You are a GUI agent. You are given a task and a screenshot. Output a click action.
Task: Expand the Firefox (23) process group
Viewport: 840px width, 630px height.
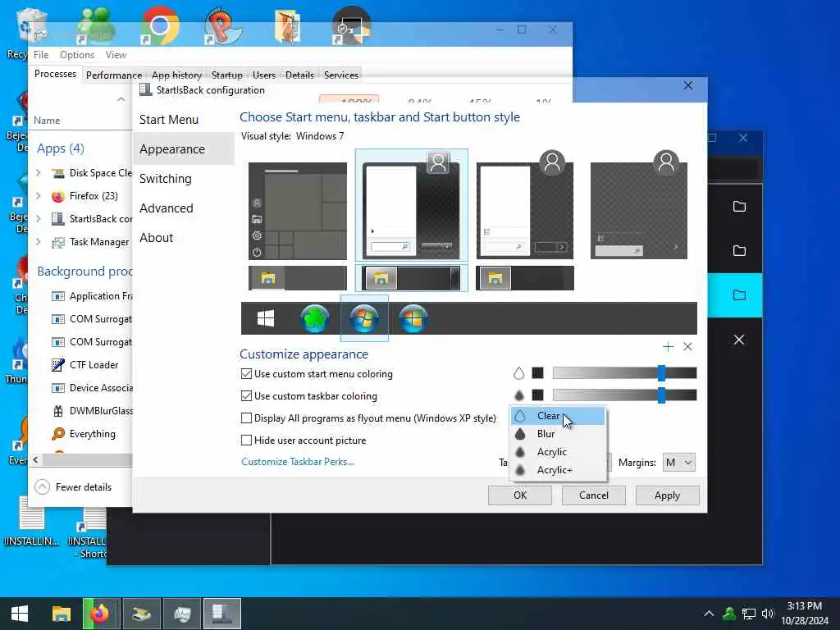[x=39, y=196]
